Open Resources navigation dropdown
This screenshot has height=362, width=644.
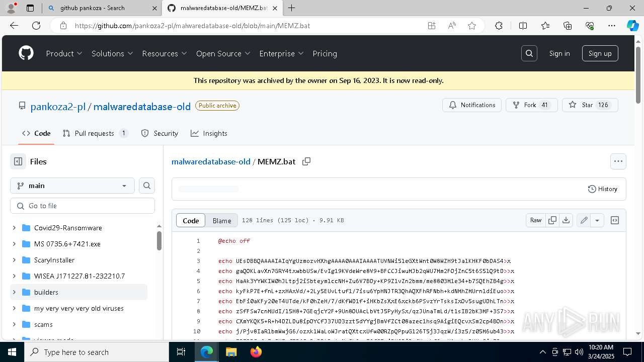point(165,53)
